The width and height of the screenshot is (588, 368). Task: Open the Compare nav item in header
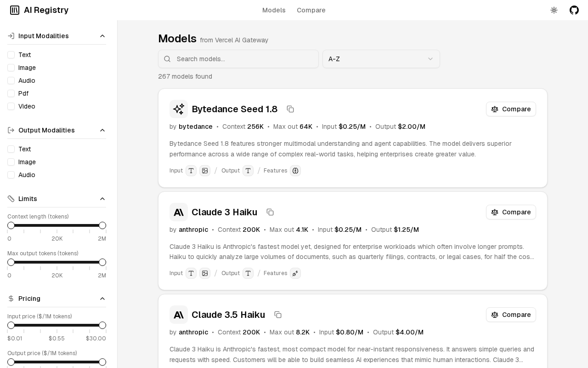(x=311, y=10)
